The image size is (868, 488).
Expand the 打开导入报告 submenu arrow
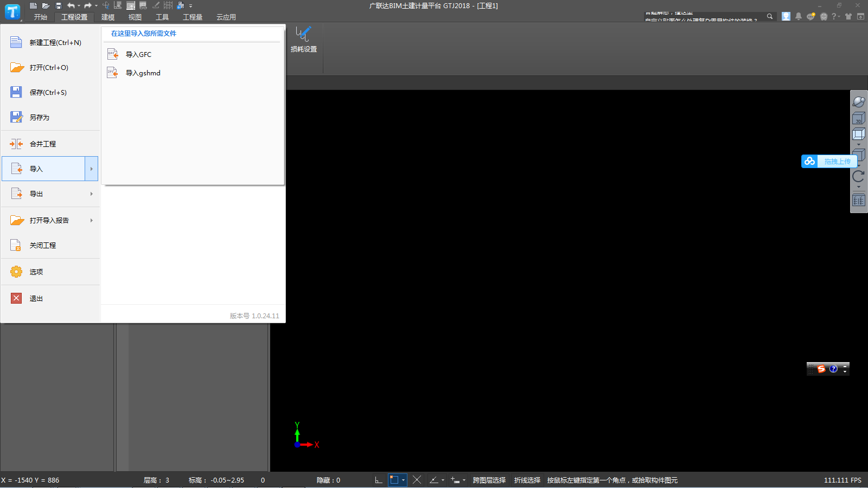point(92,220)
